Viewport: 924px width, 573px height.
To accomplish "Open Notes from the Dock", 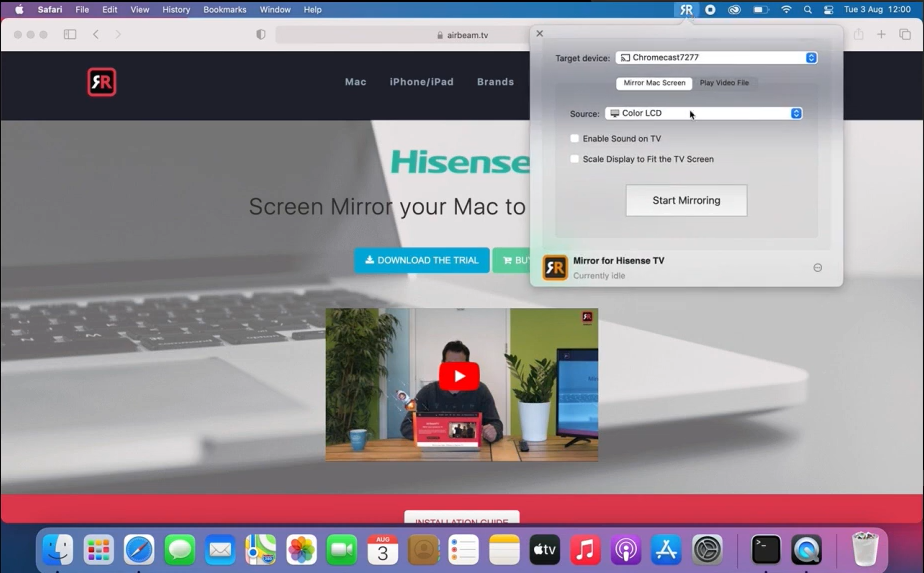I will pyautogui.click(x=504, y=550).
